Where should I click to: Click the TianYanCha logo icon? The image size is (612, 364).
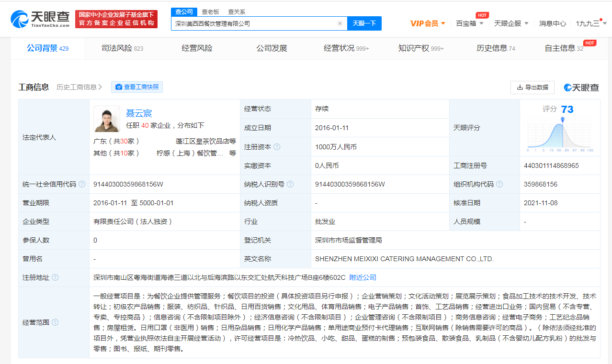tap(19, 19)
